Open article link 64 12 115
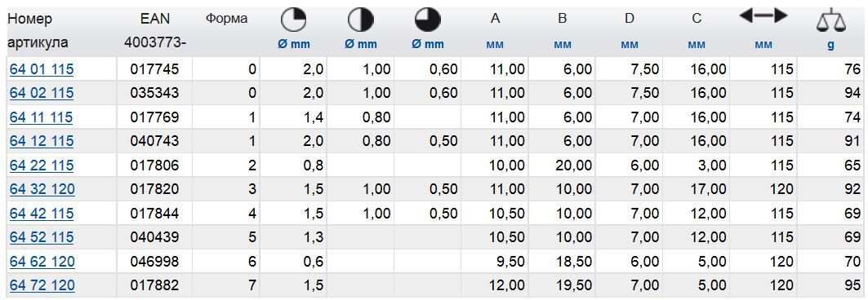 (42, 141)
